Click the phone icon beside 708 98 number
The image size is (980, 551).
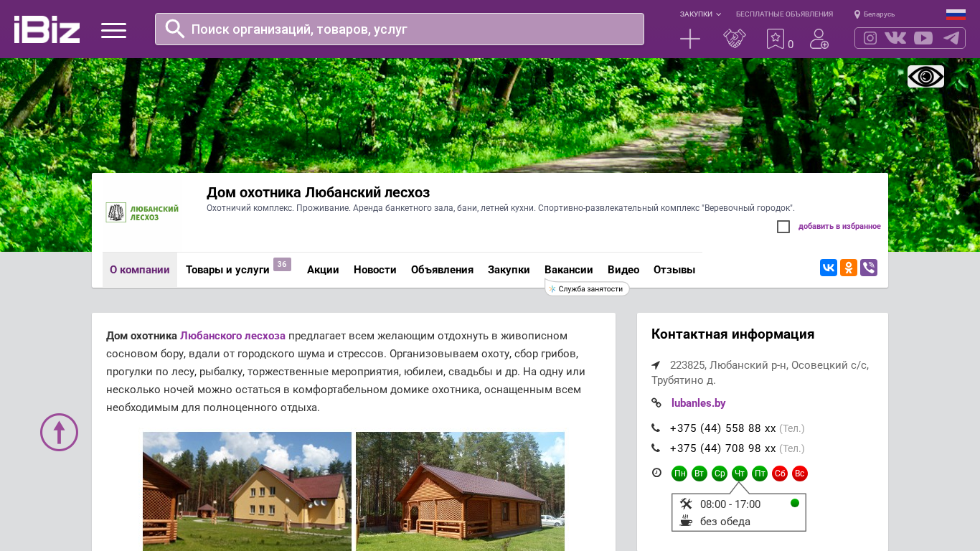tap(656, 448)
